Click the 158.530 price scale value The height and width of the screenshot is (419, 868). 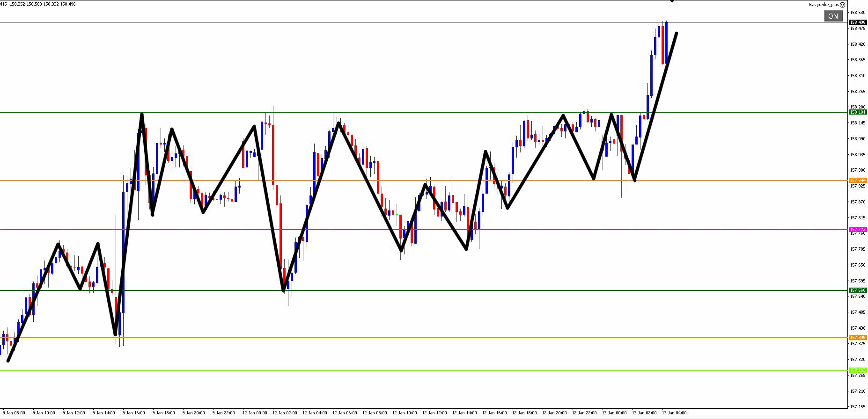coord(858,13)
